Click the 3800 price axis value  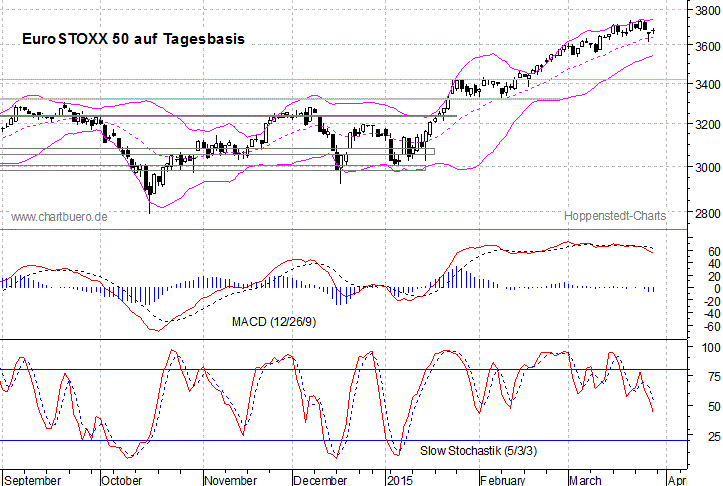[708, 10]
